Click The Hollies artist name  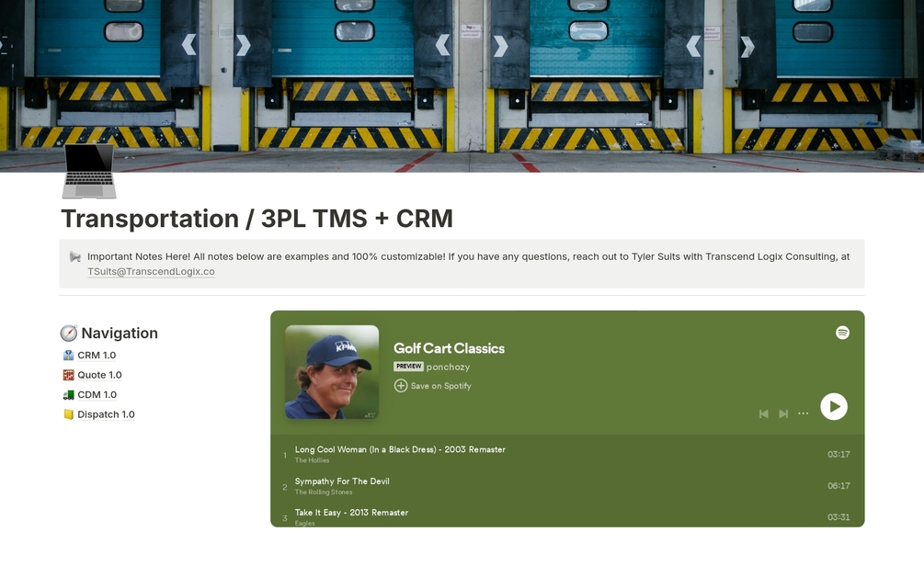pos(312,460)
